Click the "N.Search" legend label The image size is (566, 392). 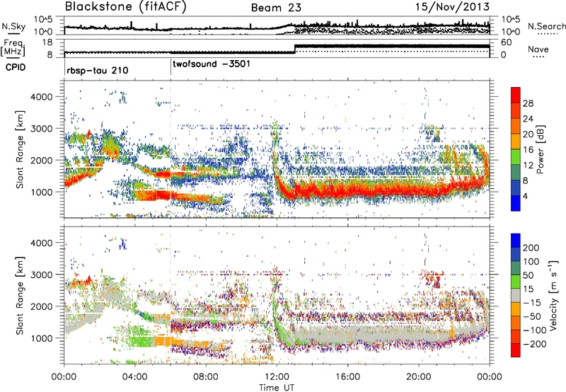[x=546, y=26]
